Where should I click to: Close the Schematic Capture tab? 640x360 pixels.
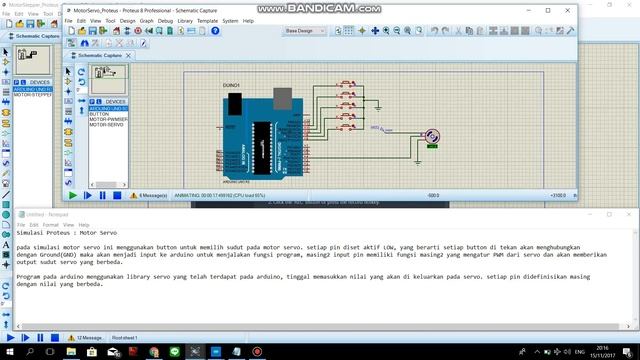tap(129, 56)
